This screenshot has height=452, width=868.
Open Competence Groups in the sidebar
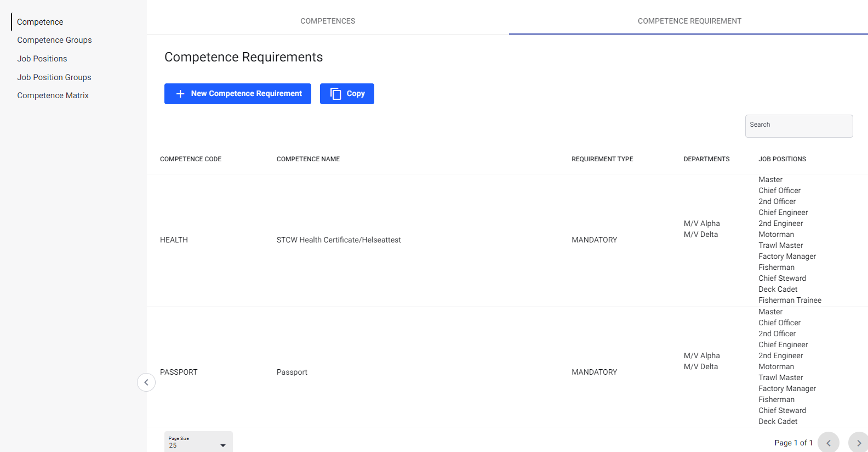[54, 40]
